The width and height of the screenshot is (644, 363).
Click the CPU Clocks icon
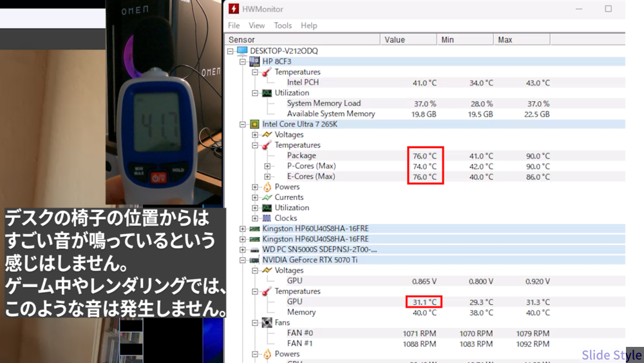coord(267,219)
